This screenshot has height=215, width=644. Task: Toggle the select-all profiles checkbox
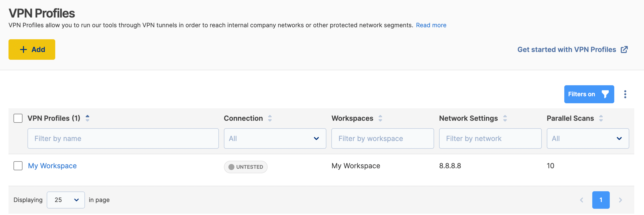(x=18, y=118)
